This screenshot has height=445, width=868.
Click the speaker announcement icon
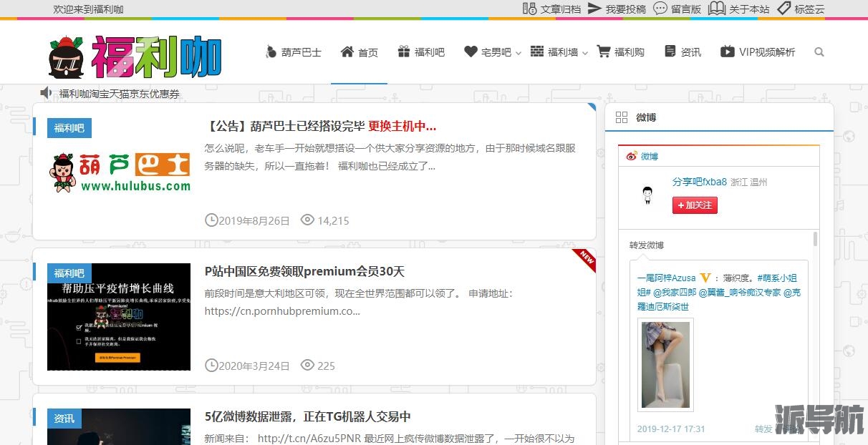pyautogui.click(x=47, y=93)
